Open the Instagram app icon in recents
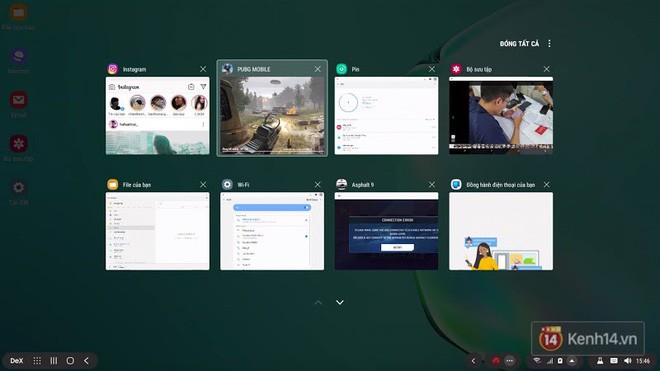The height and width of the screenshot is (371, 660). [x=112, y=69]
